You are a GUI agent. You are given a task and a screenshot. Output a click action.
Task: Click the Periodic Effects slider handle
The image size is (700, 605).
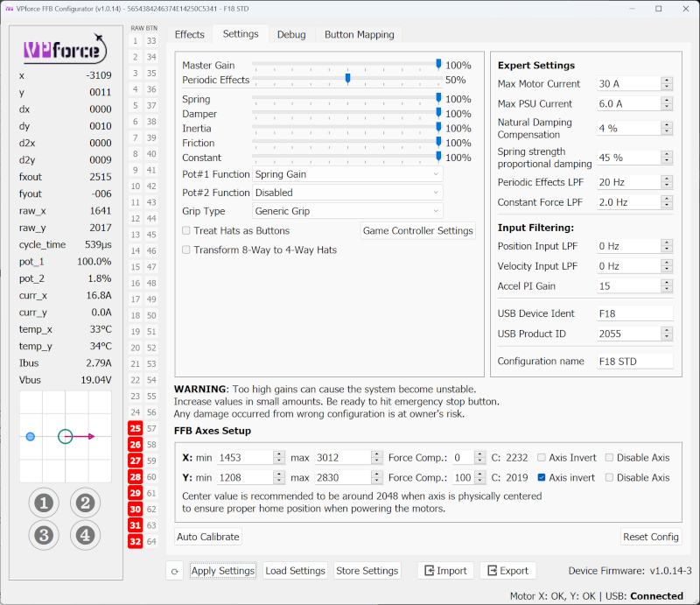point(347,79)
